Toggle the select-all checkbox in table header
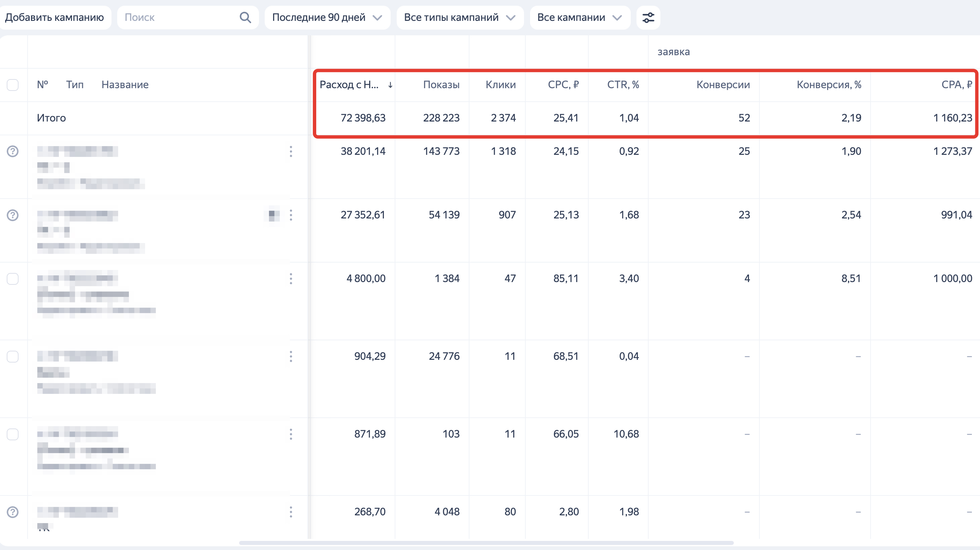Screen dimensions: 980x550 pyautogui.click(x=12, y=85)
